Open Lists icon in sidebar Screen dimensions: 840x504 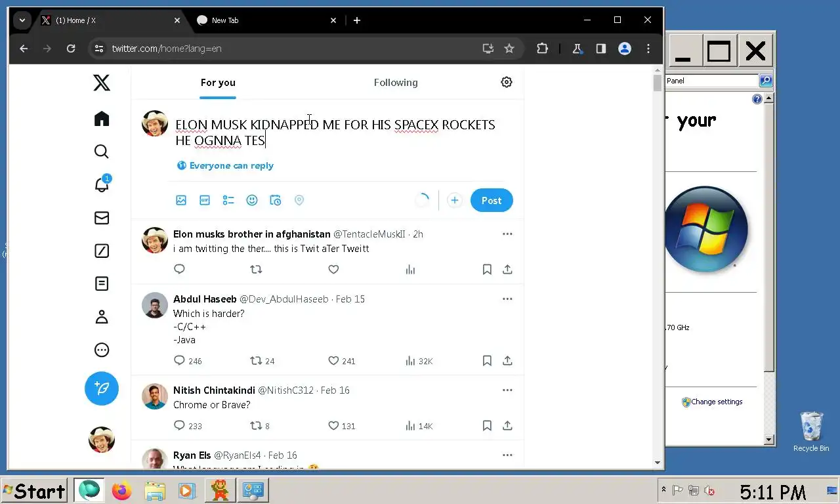(102, 283)
